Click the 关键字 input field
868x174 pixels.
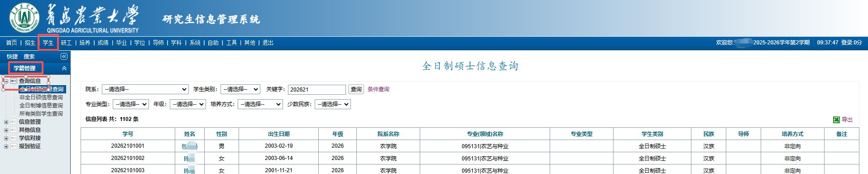click(x=317, y=89)
